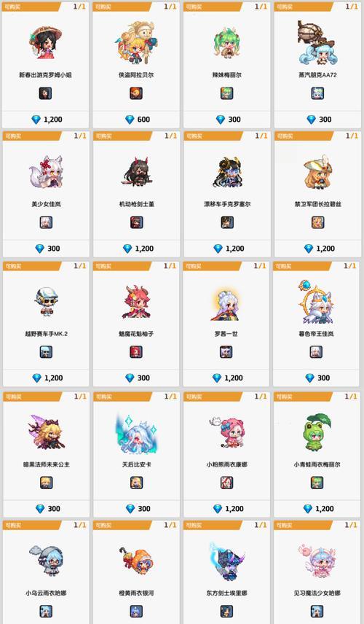This screenshot has width=364, height=624.
Task: Purchase 天后比安卡 for 300 gems
Action: point(137,509)
